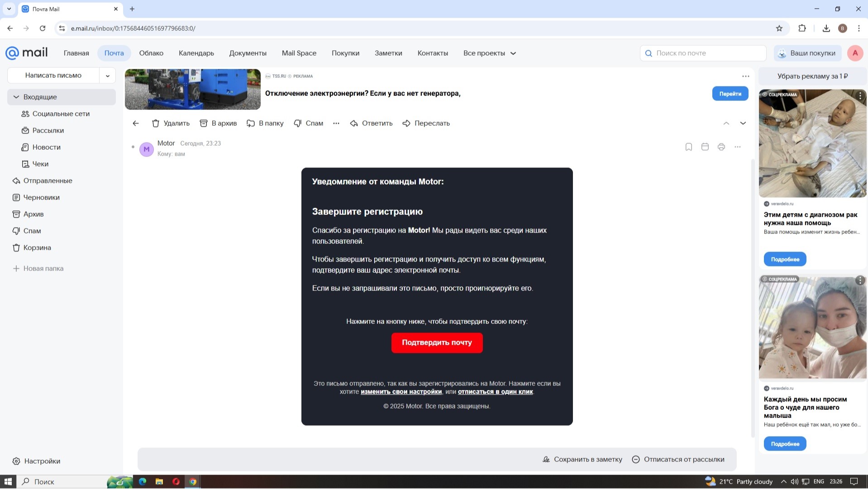Viewport: 868px width, 489px height.
Task: Go back to the inbox list arrow
Action: (136, 123)
